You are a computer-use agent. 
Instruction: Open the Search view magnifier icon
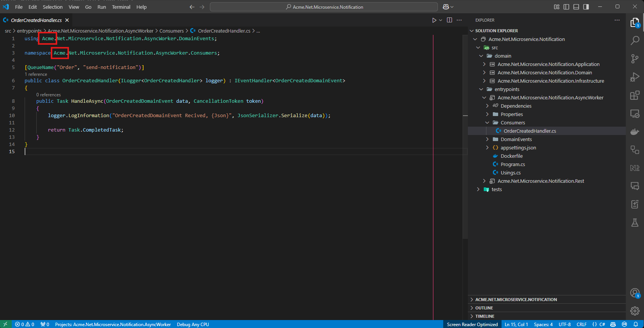(x=635, y=41)
